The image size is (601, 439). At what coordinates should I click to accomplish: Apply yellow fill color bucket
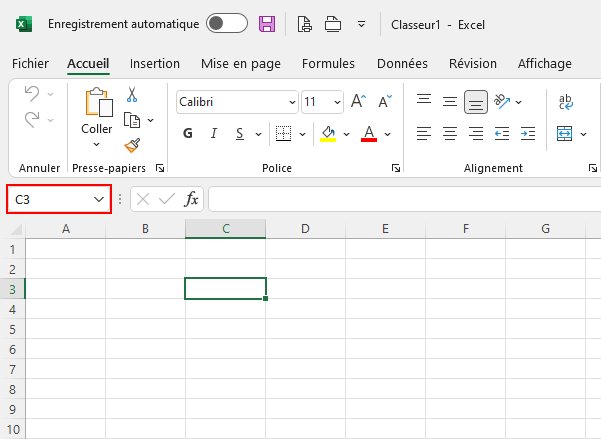[328, 134]
